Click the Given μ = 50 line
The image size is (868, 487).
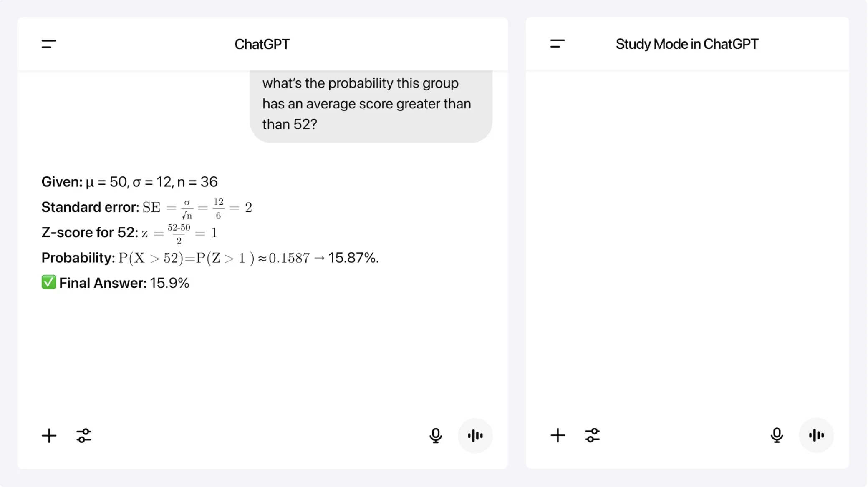pyautogui.click(x=129, y=182)
